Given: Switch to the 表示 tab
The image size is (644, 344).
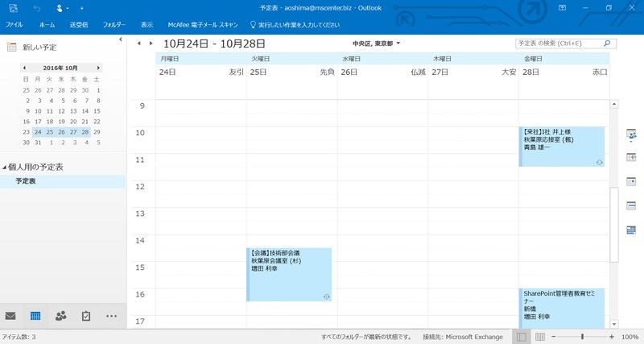Looking at the screenshot, I should pos(147,25).
